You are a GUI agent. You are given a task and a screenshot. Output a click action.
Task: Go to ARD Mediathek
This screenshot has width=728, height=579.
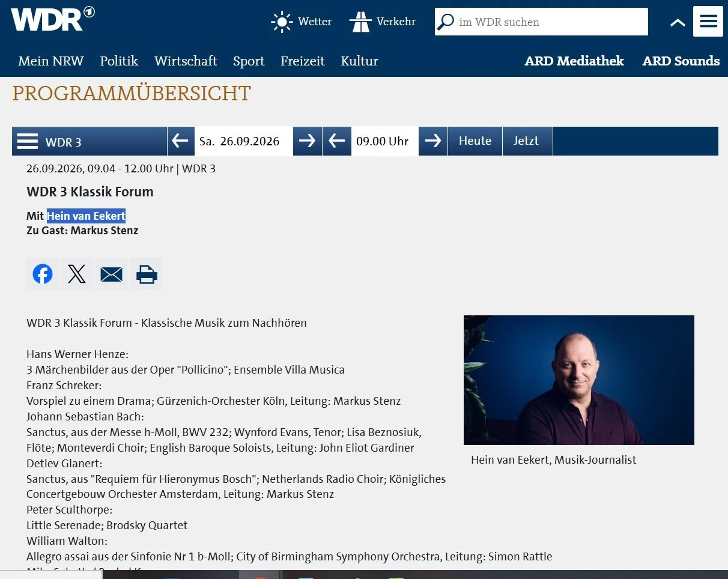pos(574,61)
